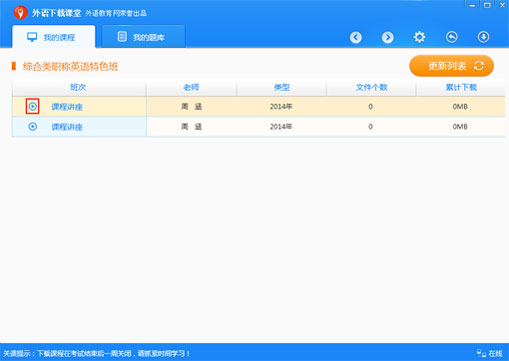Click the 更新列表 orange button
The width and height of the screenshot is (509, 361).
451,66
